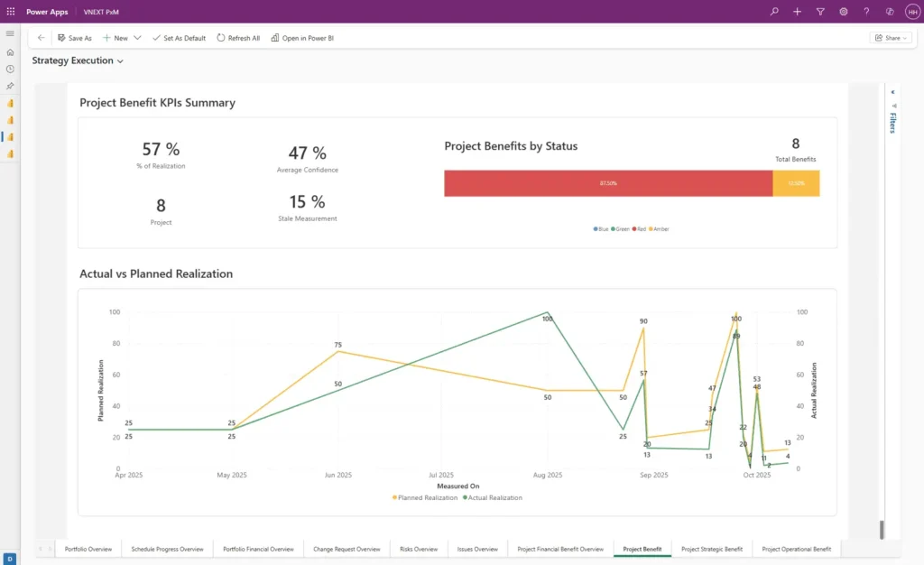
Task: Toggle Planned Realization series in chart legend
Action: tap(425, 497)
